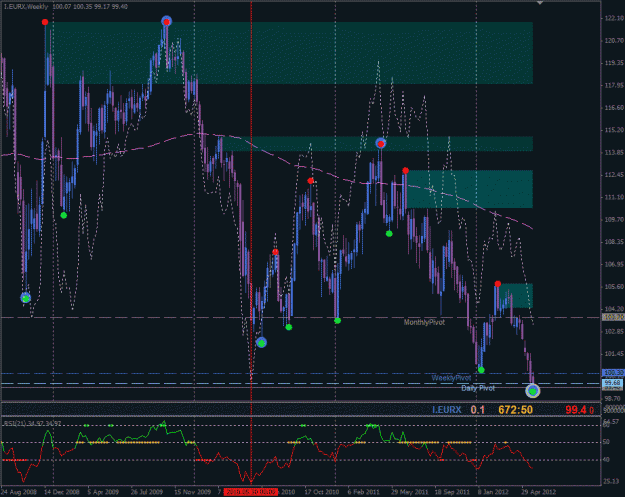Select the narrow green zone near 115.20

[x=377, y=144]
